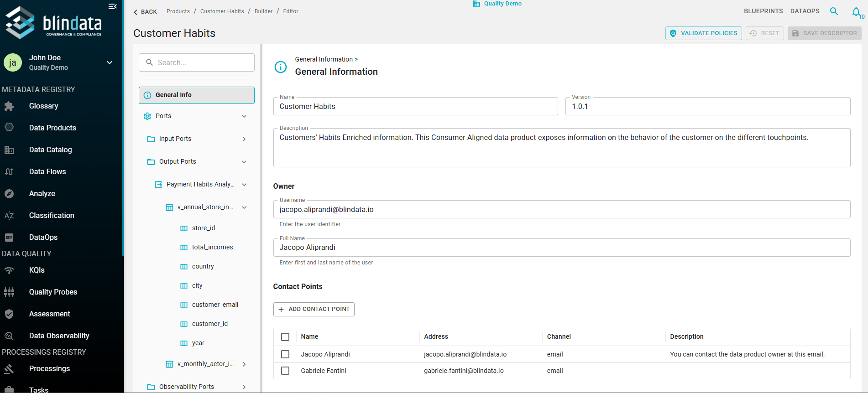Click the Name input field
868x393 pixels.
point(416,106)
